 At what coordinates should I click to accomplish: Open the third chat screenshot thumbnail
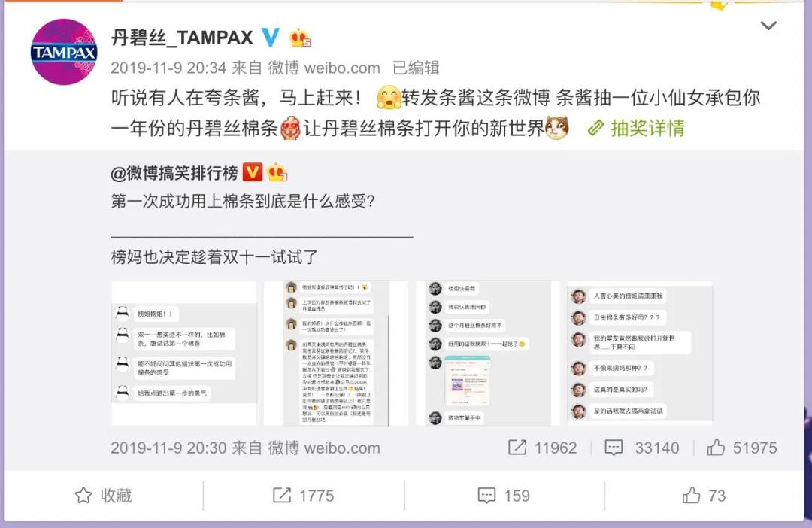(488, 354)
